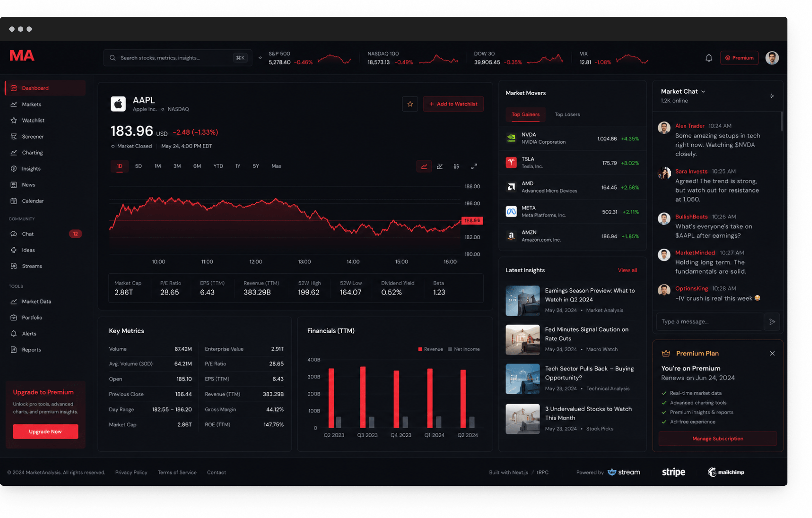The height and width of the screenshot is (518, 812).
Task: Switch to line chart view icon
Action: coord(424,166)
